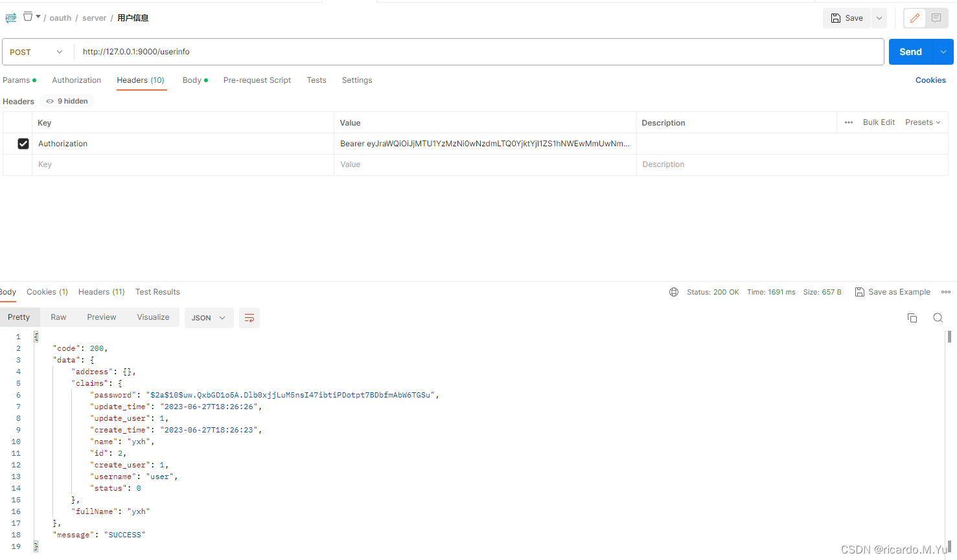The width and height of the screenshot is (957, 560).
Task: Open response Cookies (1) tab
Action: (x=47, y=292)
